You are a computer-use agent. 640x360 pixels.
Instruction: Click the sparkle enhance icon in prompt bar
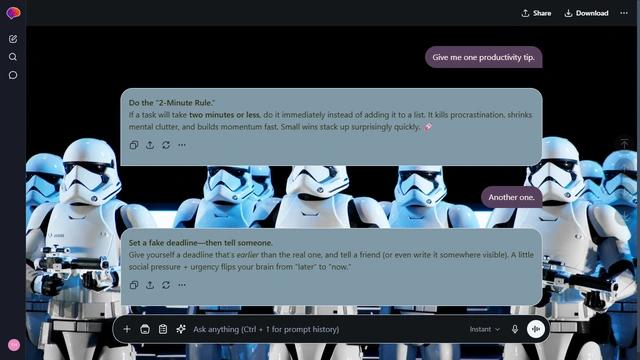(181, 329)
